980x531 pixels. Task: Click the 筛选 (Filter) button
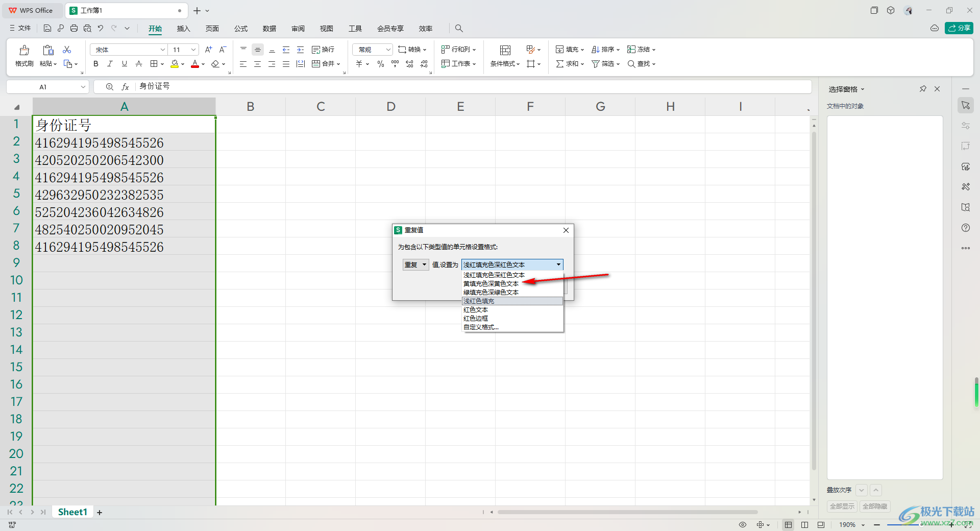[605, 64]
